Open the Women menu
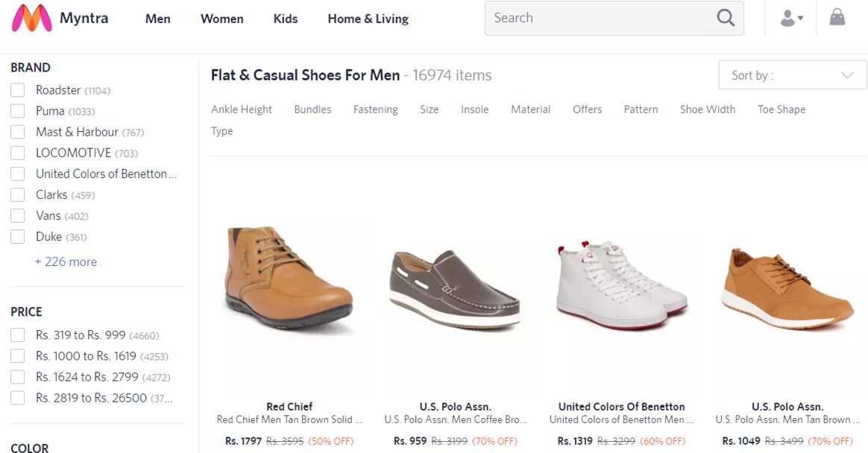The height and width of the screenshot is (453, 868). coord(221,19)
